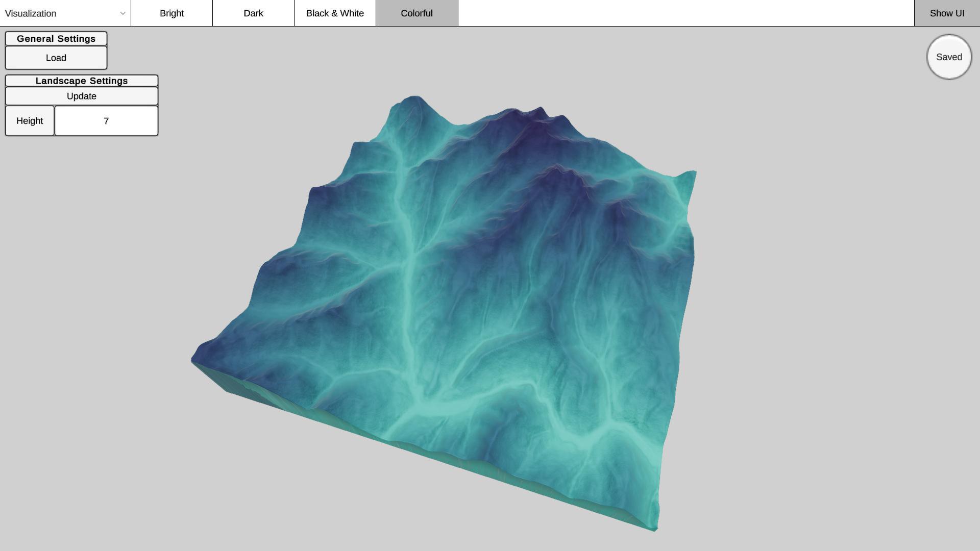Focus the Height value input field
Screen dimensions: 980x551
[106, 121]
